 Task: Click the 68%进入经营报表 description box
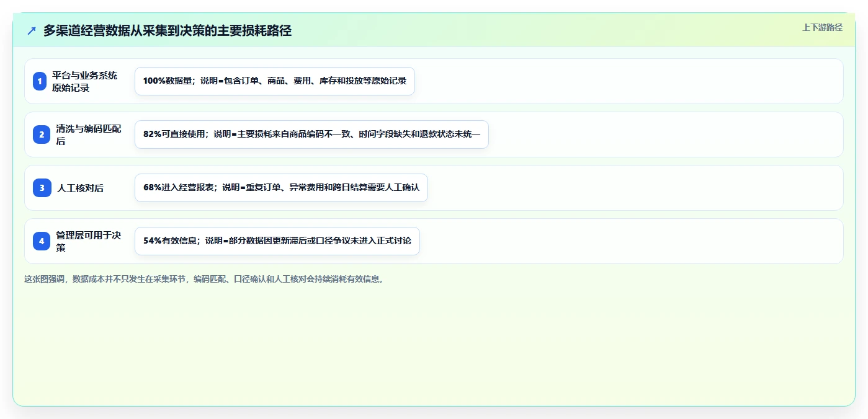pyautogui.click(x=281, y=188)
